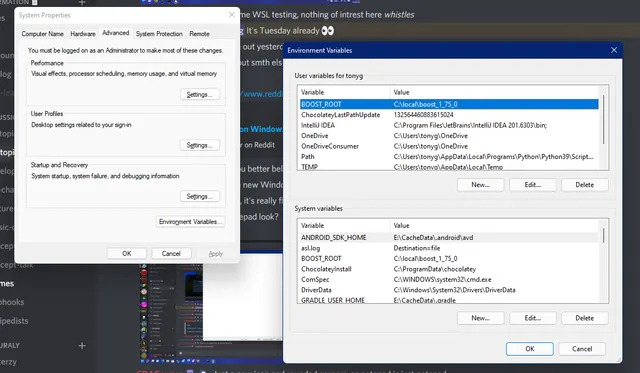Click system variables Variable column header
Viewport: 640px width, 373px height.
(345, 225)
